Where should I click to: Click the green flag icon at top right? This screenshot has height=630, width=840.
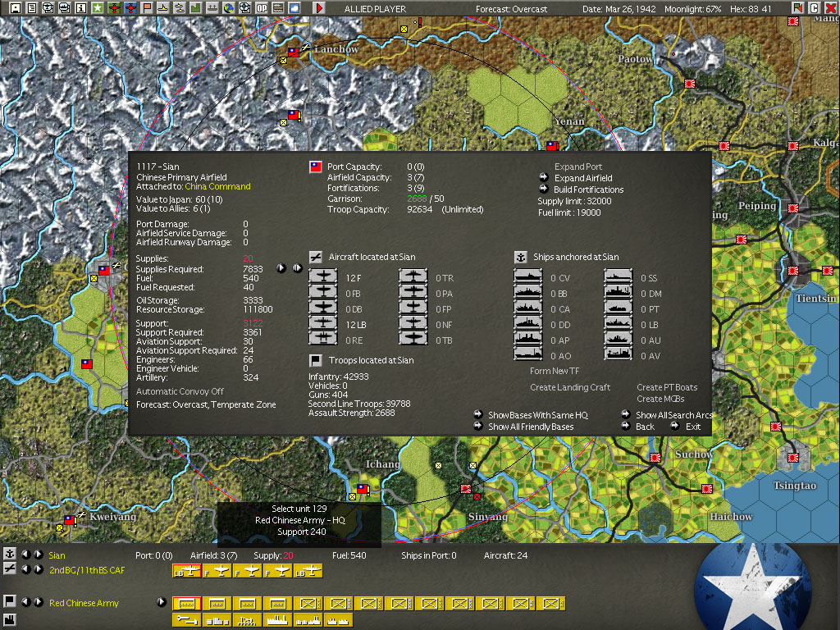(797, 8)
